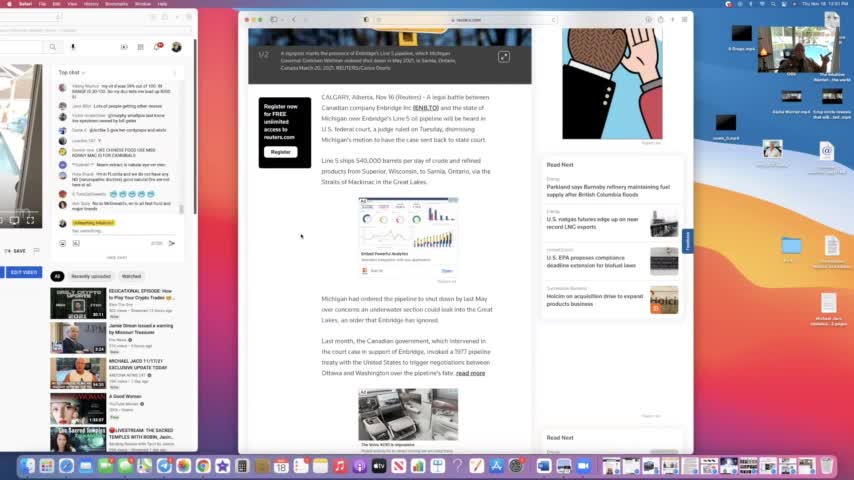
Task: Click Hide chat below the live chat
Action: click(x=117, y=258)
